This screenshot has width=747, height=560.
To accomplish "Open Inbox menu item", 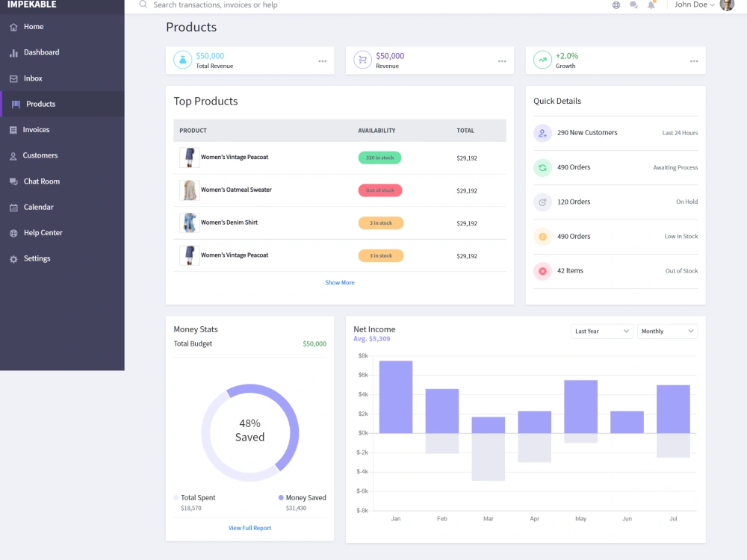I will pos(62,78).
